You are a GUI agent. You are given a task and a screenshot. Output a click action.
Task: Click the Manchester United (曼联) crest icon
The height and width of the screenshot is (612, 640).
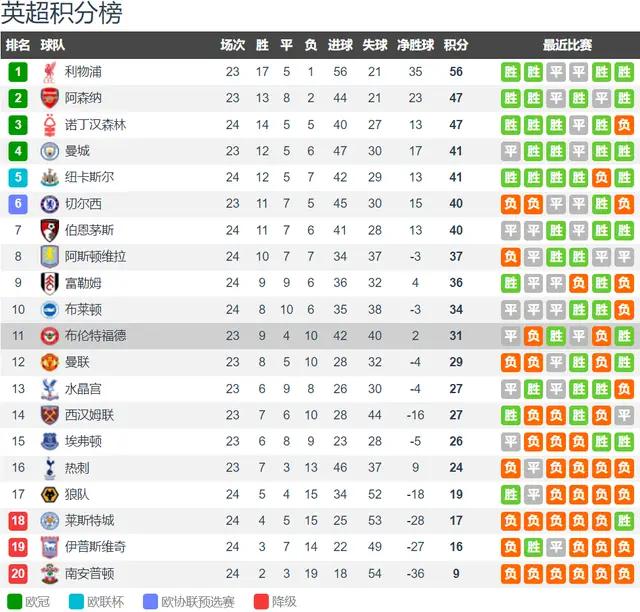pos(48,362)
